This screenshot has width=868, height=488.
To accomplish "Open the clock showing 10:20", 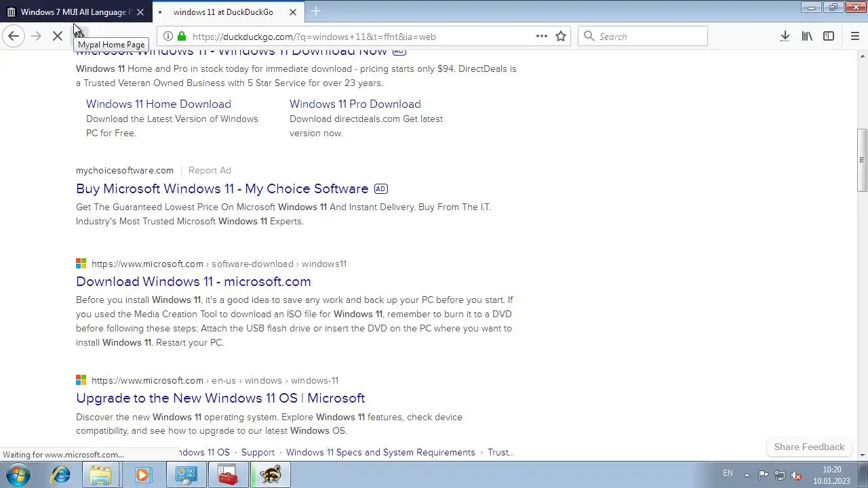I will pyautogui.click(x=831, y=474).
